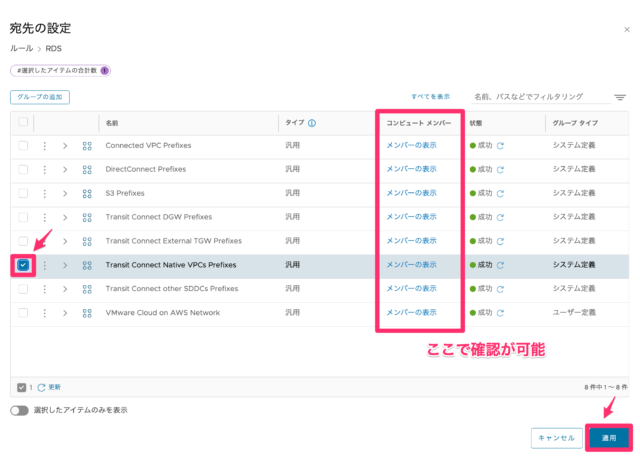Click the グループの追加 button
640x458 pixels.
point(40,97)
